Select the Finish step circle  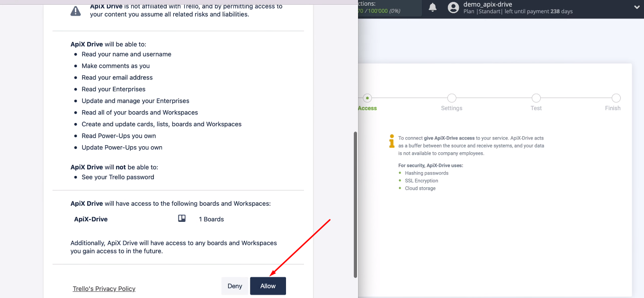pos(616,98)
